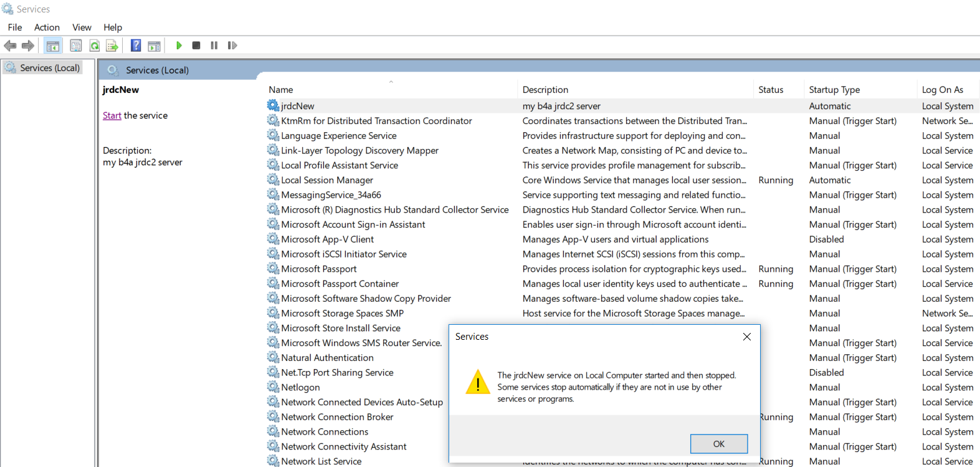Click the Services gear icon in the title bar
The width and height of the screenshot is (980, 467).
(7, 9)
